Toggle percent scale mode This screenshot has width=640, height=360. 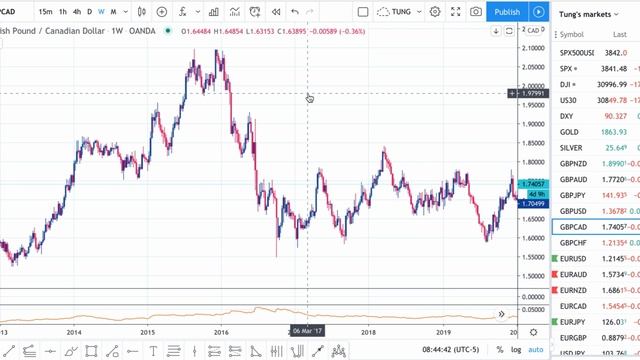(x=500, y=350)
